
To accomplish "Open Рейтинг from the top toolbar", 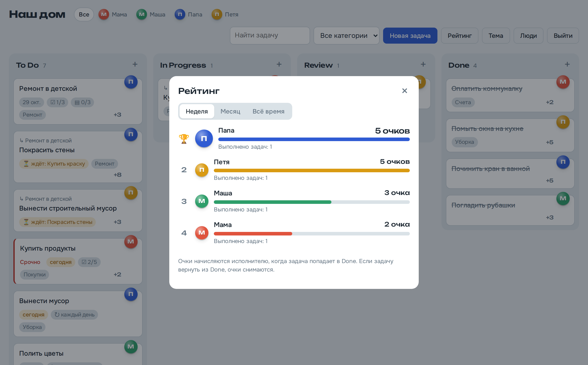I will [x=459, y=36].
